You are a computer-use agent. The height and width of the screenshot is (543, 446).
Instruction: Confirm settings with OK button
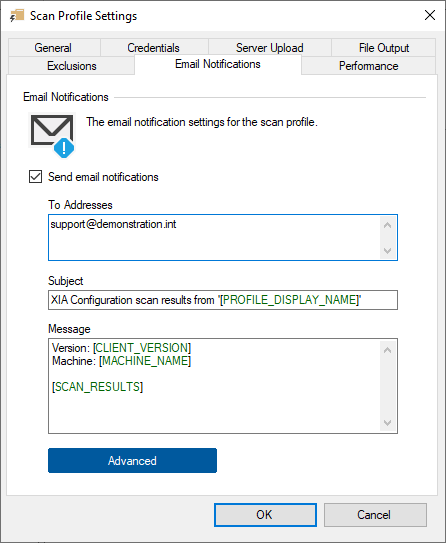coord(265,515)
